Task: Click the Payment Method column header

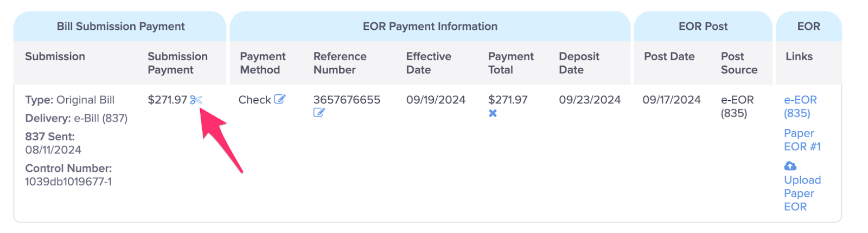Action: point(263,63)
